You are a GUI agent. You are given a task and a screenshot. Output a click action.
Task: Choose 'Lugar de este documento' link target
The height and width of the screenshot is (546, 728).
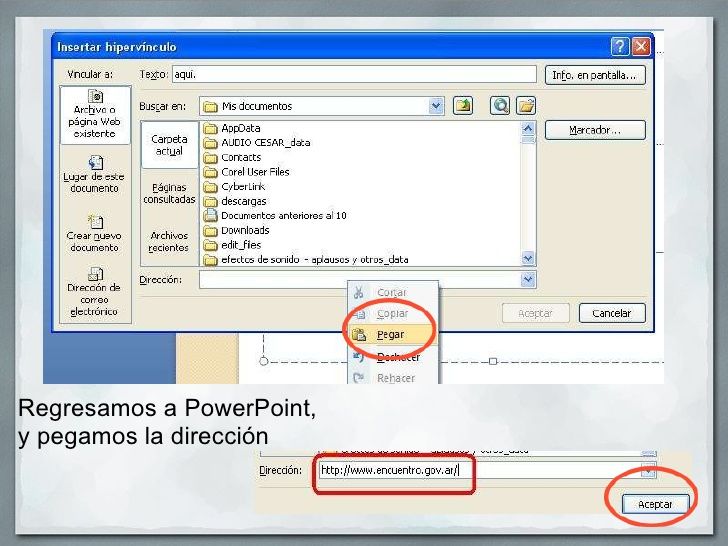tap(94, 174)
